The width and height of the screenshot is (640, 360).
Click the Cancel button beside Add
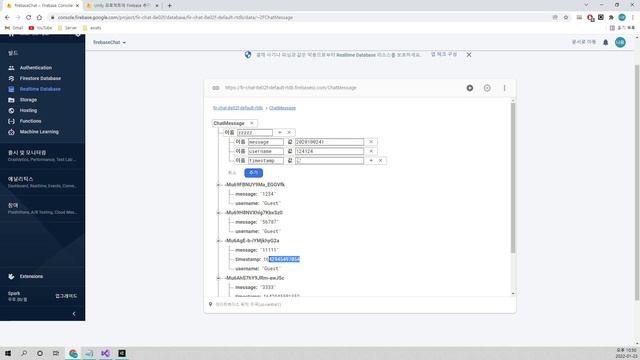click(232, 173)
